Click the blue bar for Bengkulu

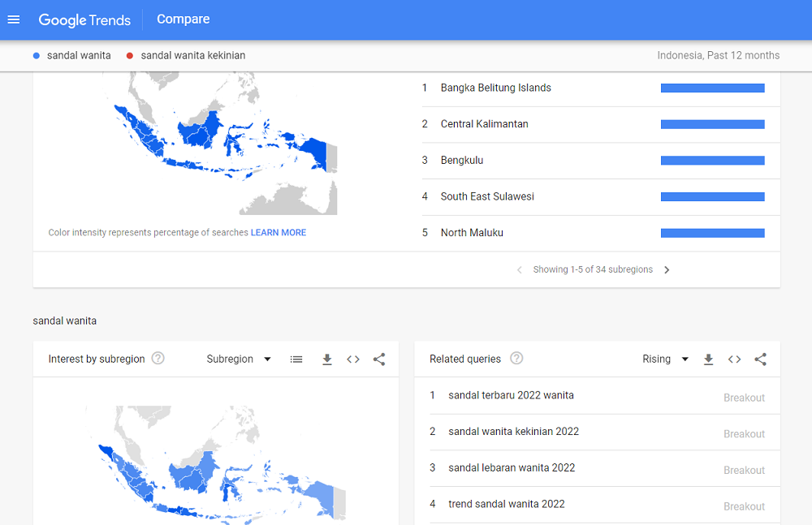pos(712,161)
